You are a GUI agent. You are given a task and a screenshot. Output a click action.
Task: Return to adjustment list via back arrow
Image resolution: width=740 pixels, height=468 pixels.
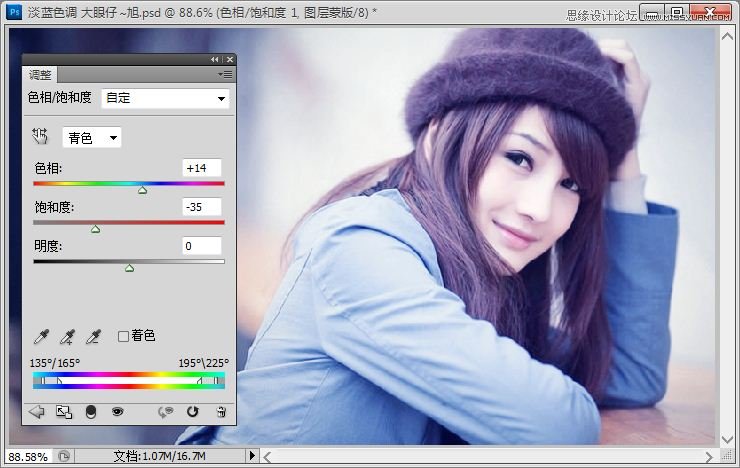coord(36,412)
